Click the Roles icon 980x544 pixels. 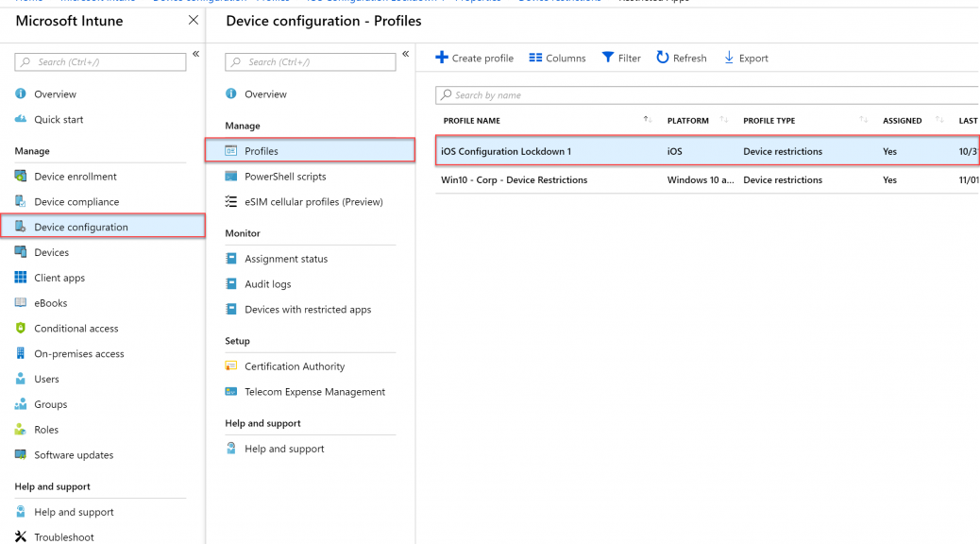(x=21, y=429)
